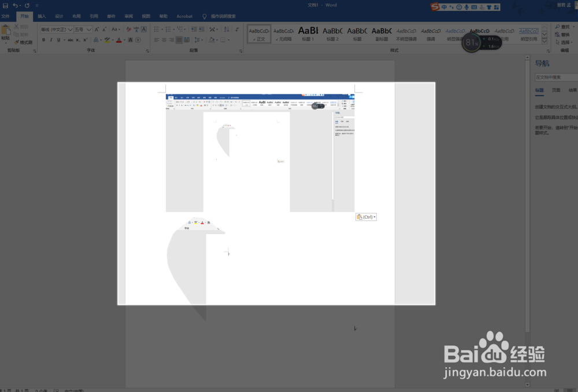
Task: Center align the paragraph text
Action: 164,40
